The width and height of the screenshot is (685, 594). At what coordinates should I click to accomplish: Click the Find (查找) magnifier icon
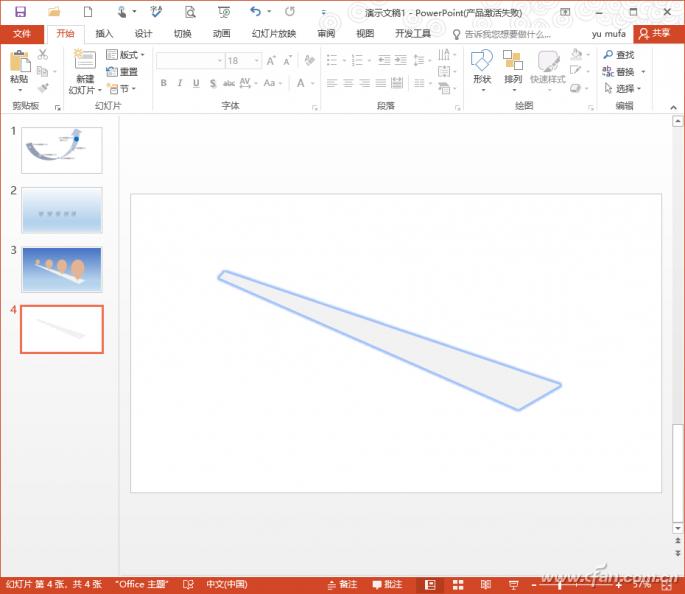(608, 56)
